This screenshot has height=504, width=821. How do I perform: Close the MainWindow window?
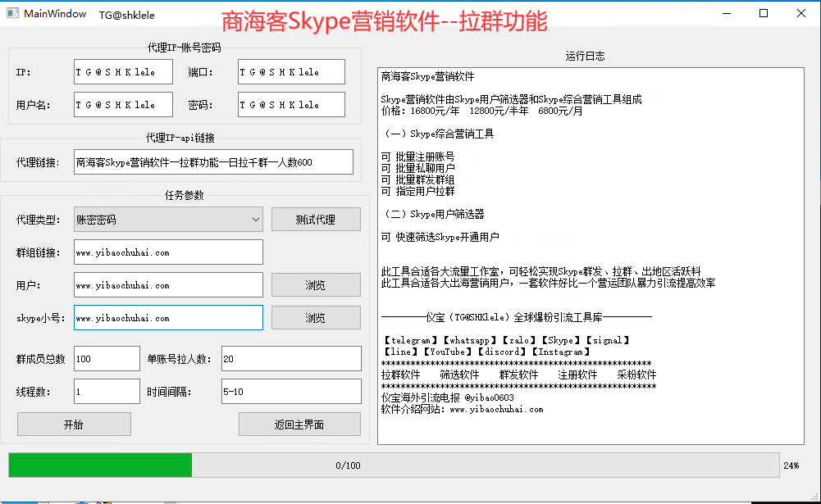pyautogui.click(x=801, y=14)
